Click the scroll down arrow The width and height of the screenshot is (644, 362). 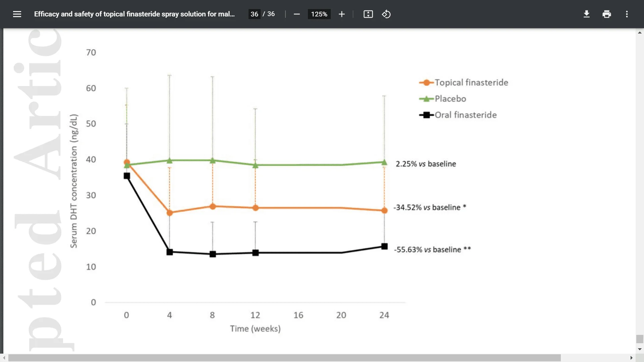pos(640,349)
